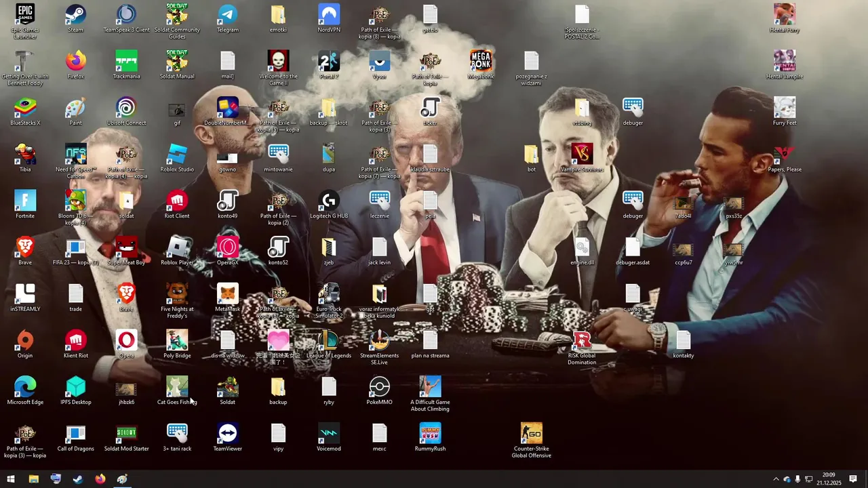Select the RISK Global Domination shortcut
The width and height of the screenshot is (868, 488).
[582, 348]
